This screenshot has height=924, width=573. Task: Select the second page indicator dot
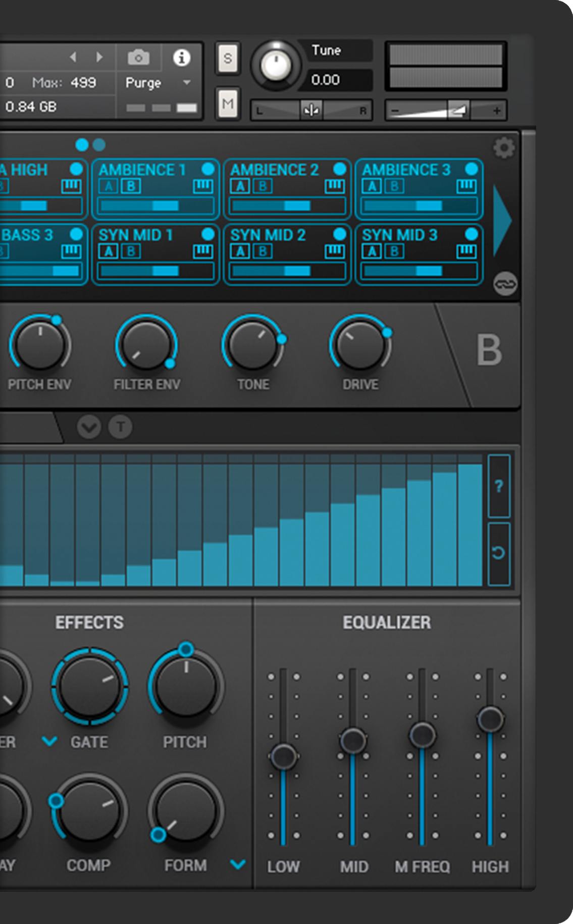(99, 145)
